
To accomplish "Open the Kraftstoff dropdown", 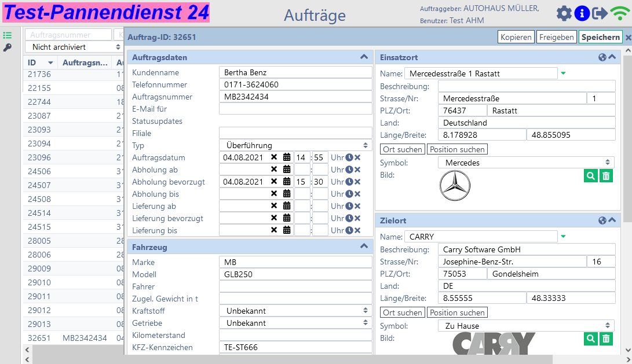I will click(x=295, y=311).
